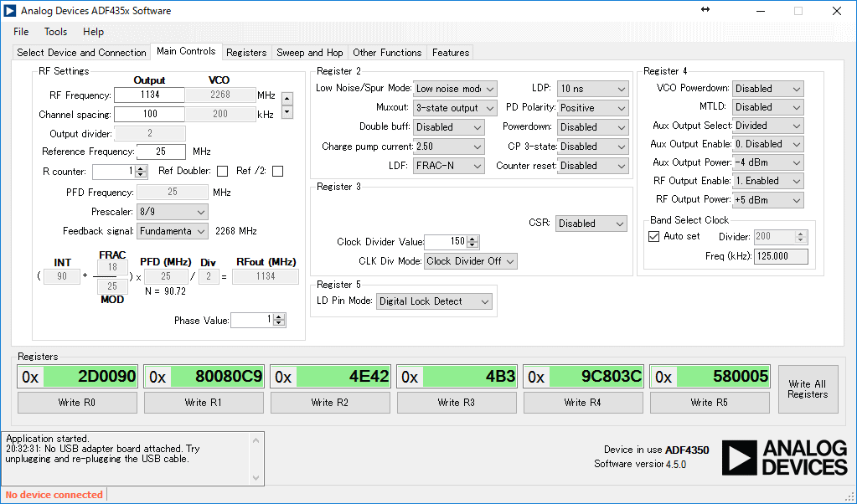Click the Analog Devices app icon in title bar

pos(10,10)
